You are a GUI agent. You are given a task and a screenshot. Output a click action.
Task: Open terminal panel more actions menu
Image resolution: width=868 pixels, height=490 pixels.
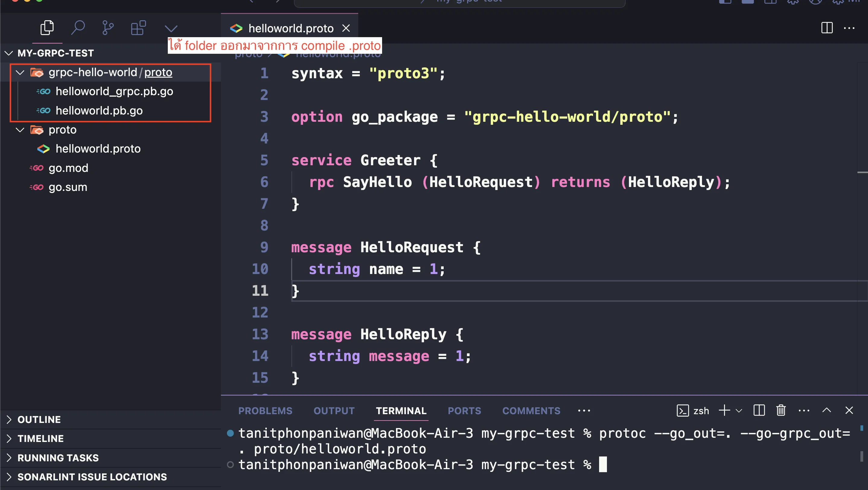click(x=804, y=411)
